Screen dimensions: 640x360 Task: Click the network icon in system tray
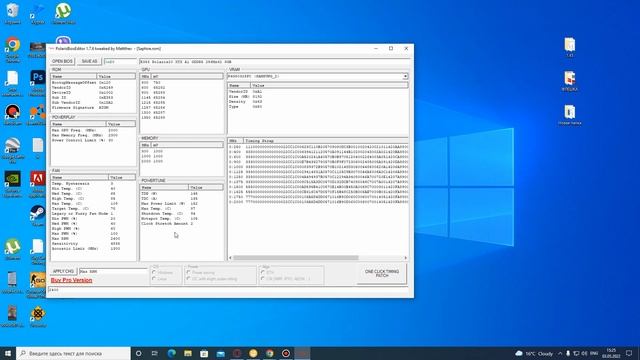[576, 353]
